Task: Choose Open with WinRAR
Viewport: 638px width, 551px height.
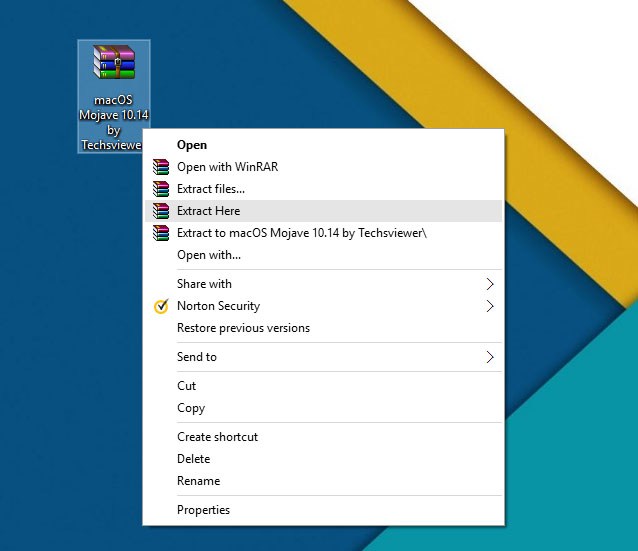Action: 323,167
